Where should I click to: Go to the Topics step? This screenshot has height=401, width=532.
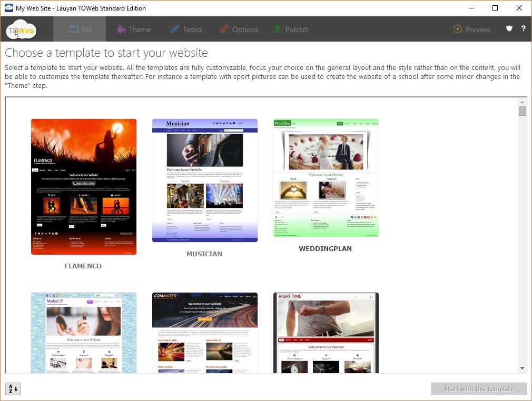(x=186, y=29)
